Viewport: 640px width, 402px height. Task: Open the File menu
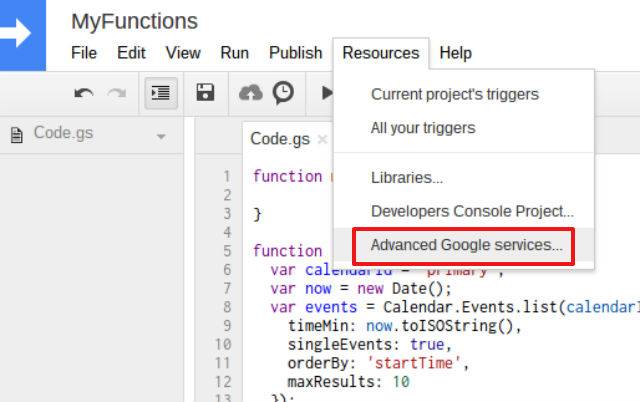coord(84,53)
